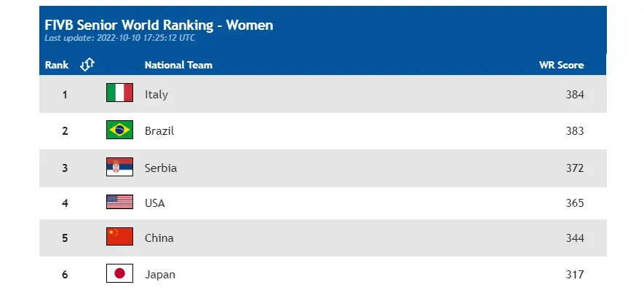The height and width of the screenshot is (290, 644).
Task: Click the FIVB Senior World Ranking title
Action: tap(159, 25)
